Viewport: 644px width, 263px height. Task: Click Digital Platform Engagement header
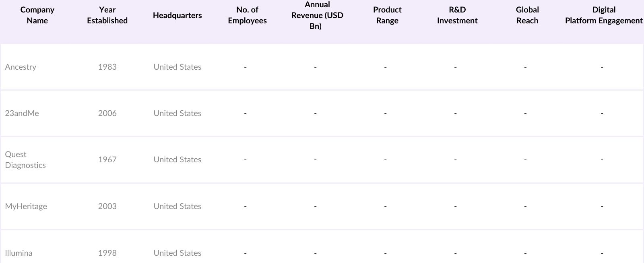tap(603, 15)
